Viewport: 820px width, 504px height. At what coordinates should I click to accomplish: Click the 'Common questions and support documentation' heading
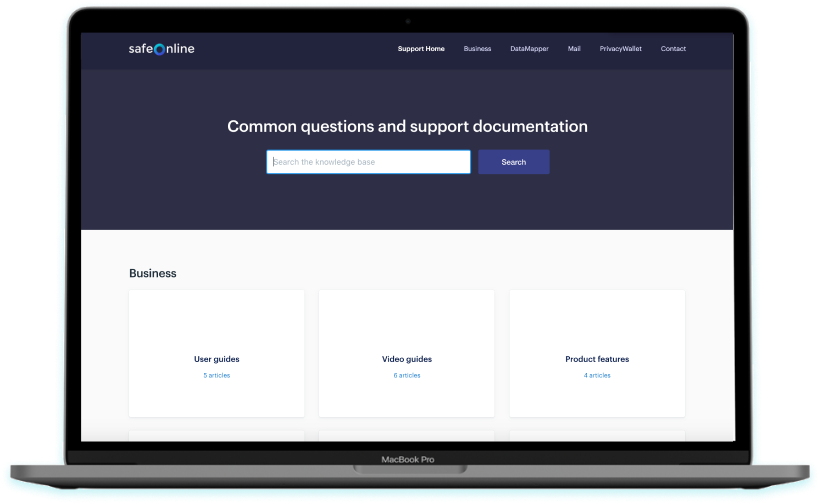point(407,127)
